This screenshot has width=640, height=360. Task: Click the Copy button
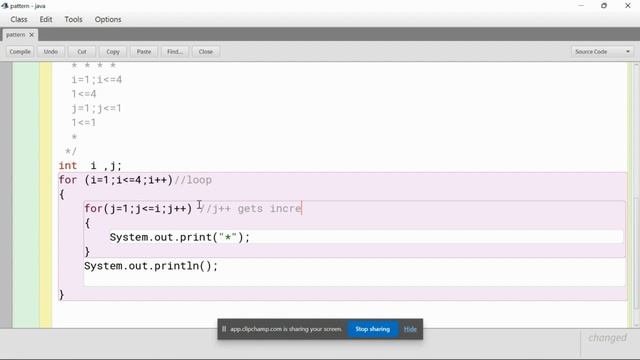point(113,52)
